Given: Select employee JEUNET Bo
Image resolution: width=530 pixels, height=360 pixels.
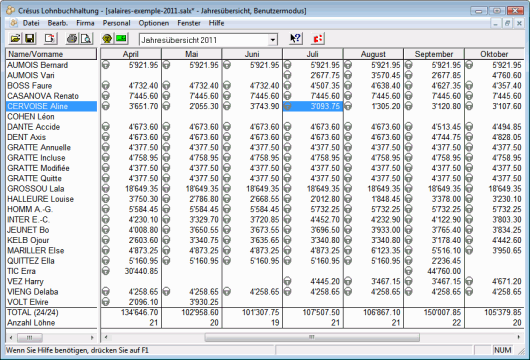Looking at the screenshot, I should (51, 230).
